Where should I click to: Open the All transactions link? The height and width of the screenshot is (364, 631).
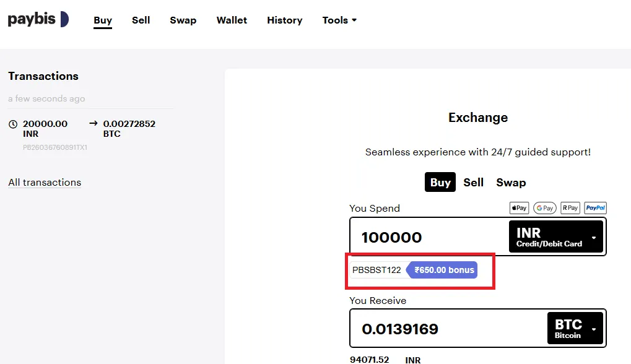45,183
